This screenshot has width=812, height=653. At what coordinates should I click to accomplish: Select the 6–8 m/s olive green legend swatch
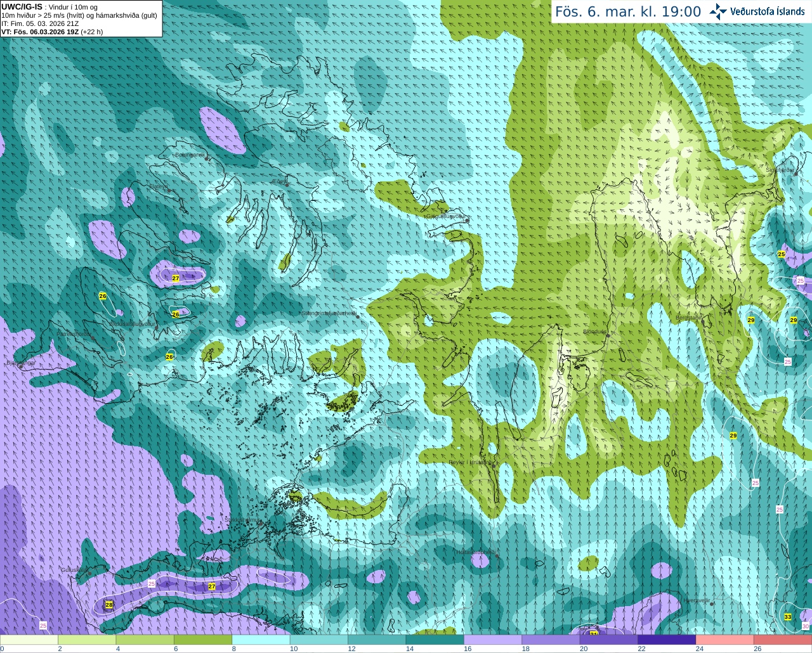click(x=203, y=640)
